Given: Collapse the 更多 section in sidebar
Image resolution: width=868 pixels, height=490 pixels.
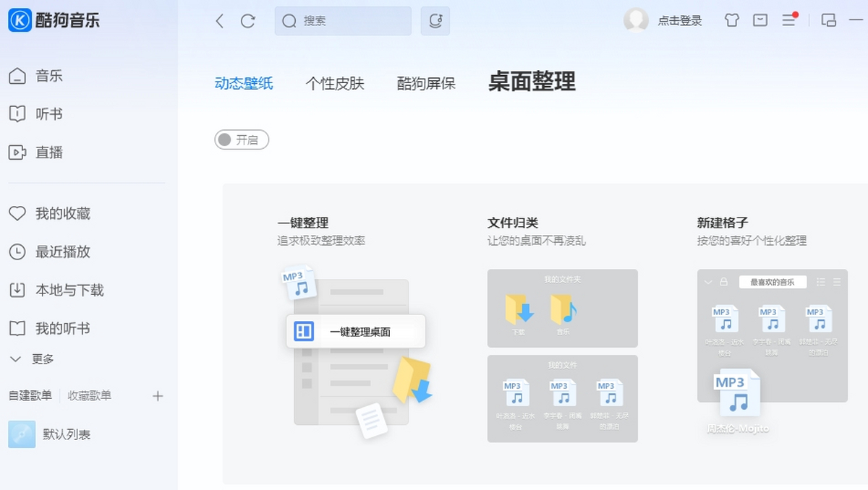Looking at the screenshot, I should [x=34, y=358].
